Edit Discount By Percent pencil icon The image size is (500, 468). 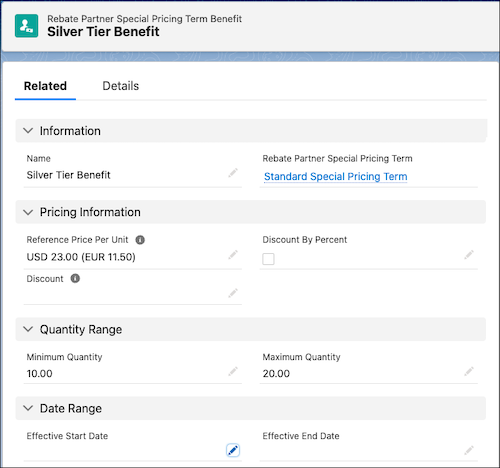pos(469,255)
